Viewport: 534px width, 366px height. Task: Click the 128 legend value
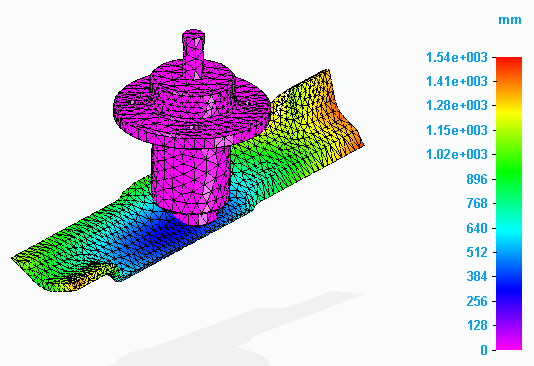point(477,326)
